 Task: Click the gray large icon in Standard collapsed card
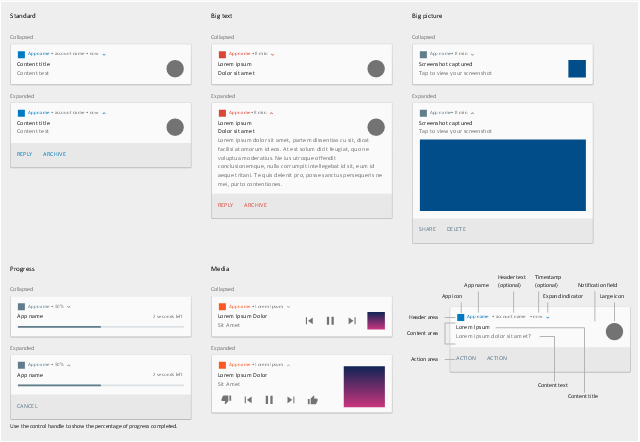click(175, 69)
